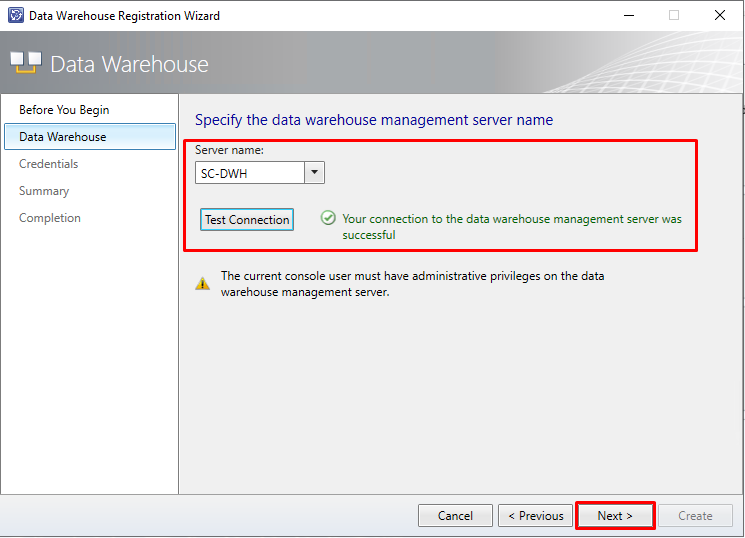Click the administrative privileges warning text
The image size is (745, 538).
pyautogui.click(x=412, y=284)
